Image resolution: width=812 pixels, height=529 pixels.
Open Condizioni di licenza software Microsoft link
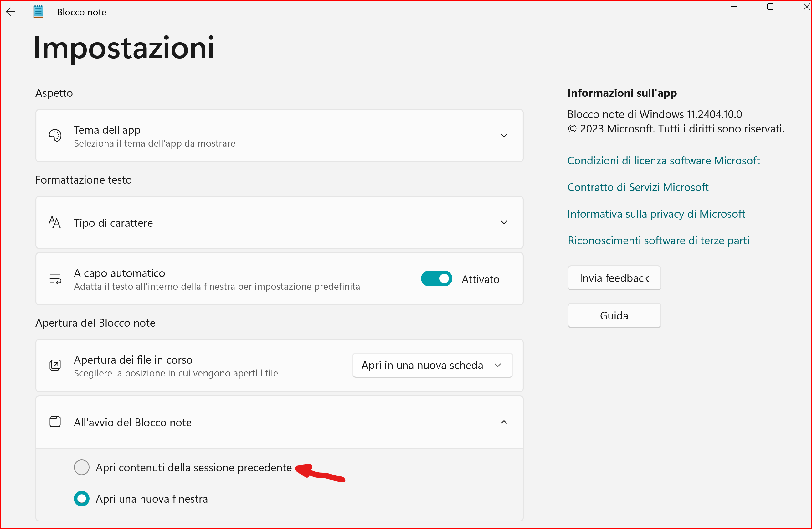(664, 160)
